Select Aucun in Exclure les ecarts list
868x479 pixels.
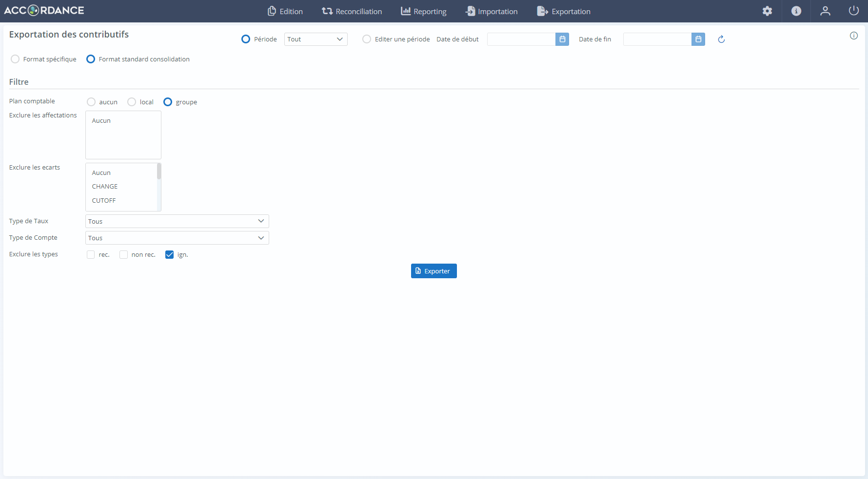(122, 172)
